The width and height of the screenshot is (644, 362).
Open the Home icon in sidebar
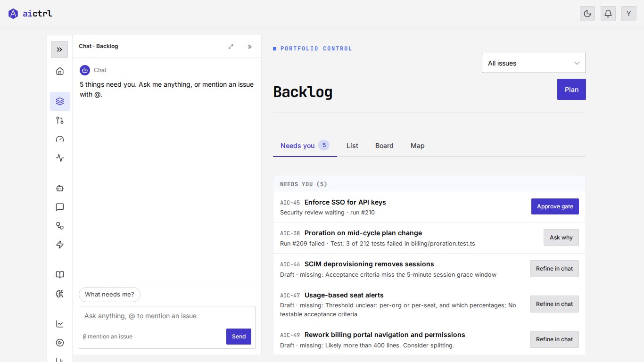(60, 71)
